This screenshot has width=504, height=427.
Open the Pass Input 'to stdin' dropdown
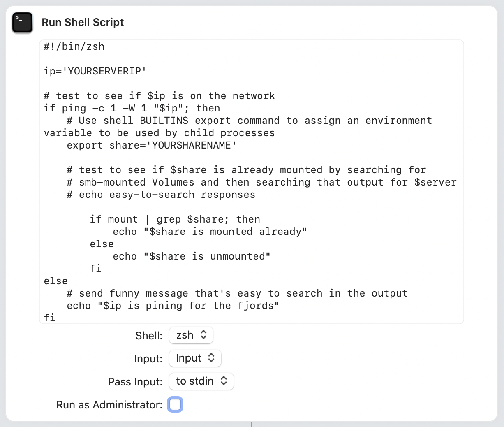[201, 381]
